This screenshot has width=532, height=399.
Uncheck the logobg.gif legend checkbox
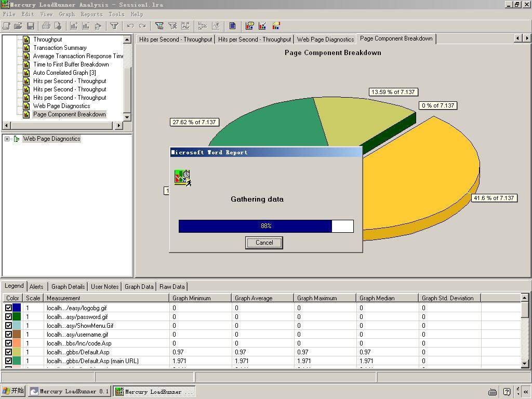click(x=8, y=308)
